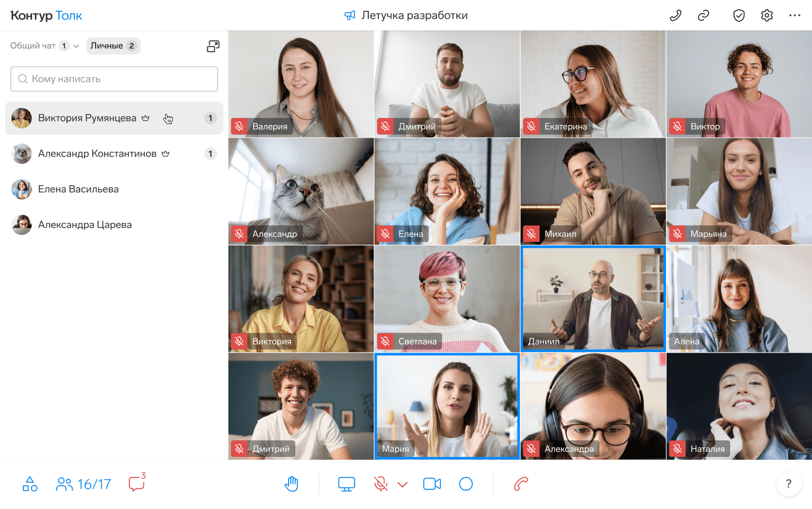Click muted mic icon on Марьяна tile
Screen dimensions: 812x509
(677, 234)
